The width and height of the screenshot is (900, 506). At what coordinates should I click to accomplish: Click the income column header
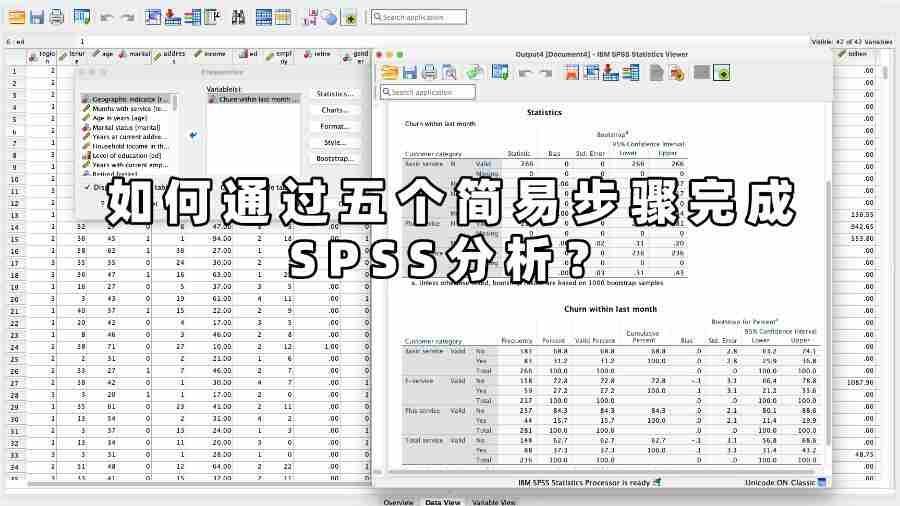coord(214,56)
